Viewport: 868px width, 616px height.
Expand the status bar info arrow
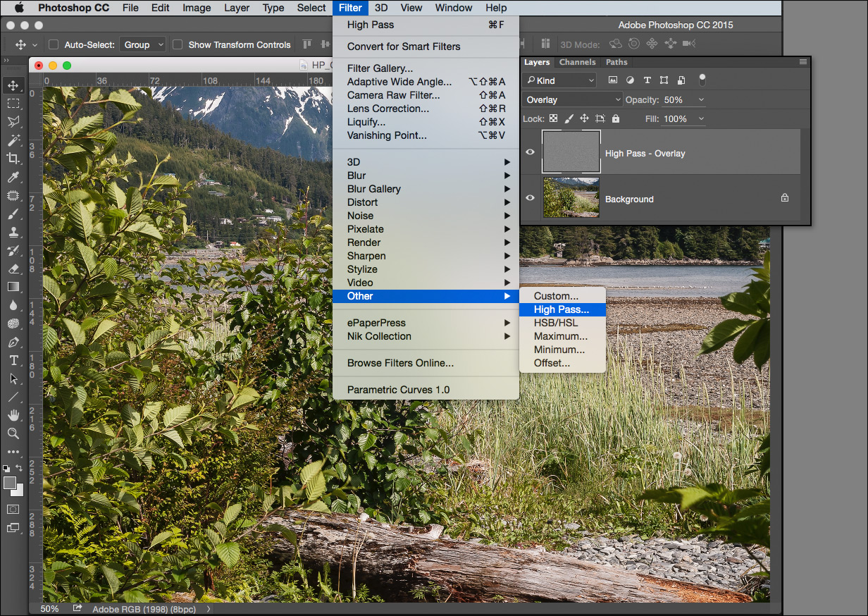point(209,608)
